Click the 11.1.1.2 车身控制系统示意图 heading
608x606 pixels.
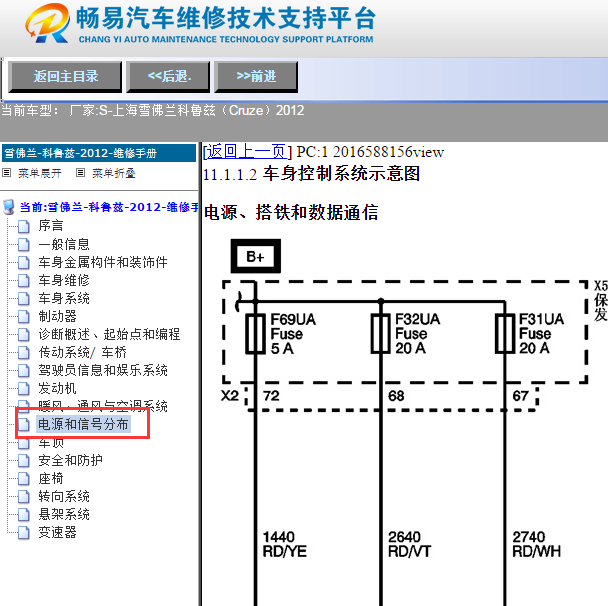[x=311, y=174]
